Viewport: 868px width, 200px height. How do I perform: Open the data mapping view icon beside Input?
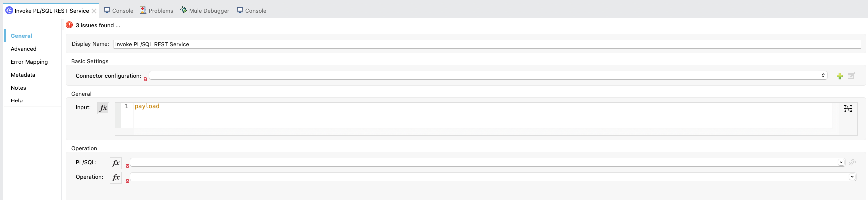848,108
